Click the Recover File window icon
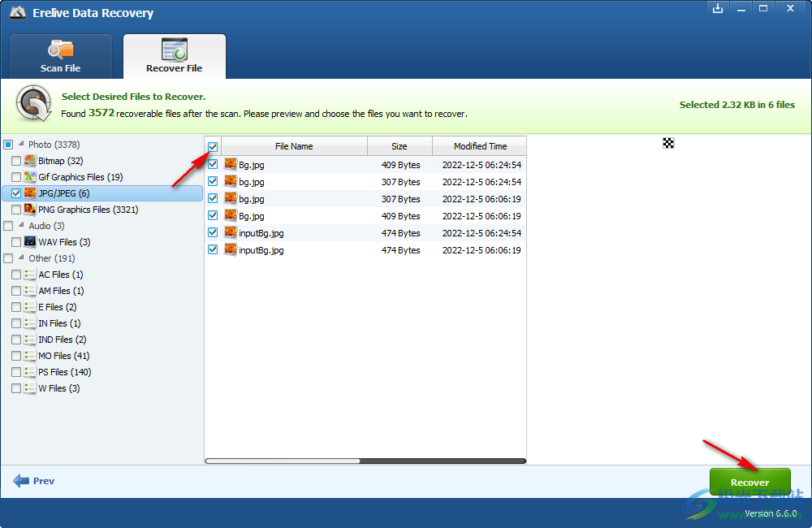The height and width of the screenshot is (528, 812). click(174, 50)
